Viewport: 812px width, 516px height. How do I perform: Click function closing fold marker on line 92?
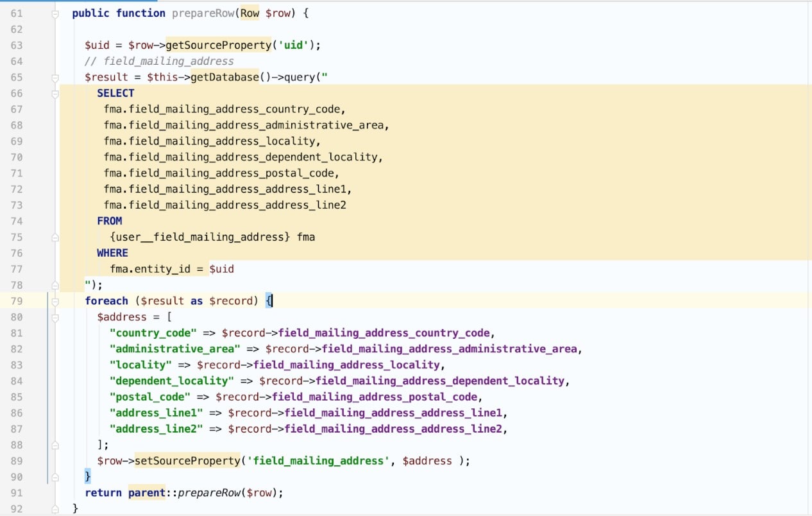pos(55,508)
